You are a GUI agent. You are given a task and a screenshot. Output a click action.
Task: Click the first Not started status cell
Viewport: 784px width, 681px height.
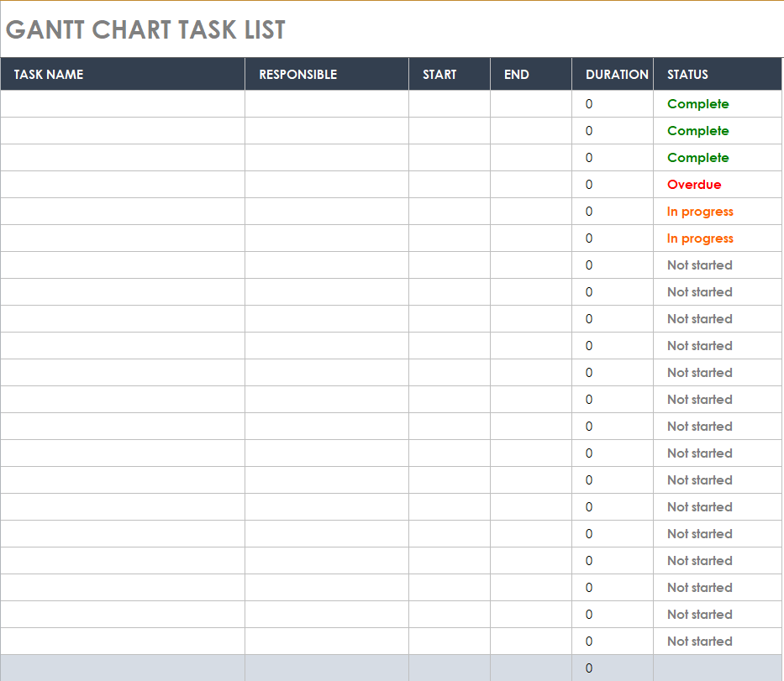[x=718, y=265]
